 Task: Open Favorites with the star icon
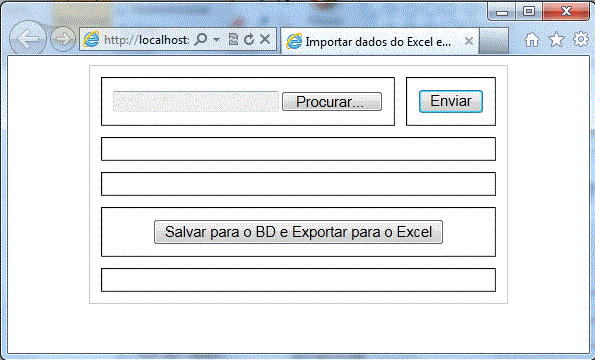tap(556, 39)
